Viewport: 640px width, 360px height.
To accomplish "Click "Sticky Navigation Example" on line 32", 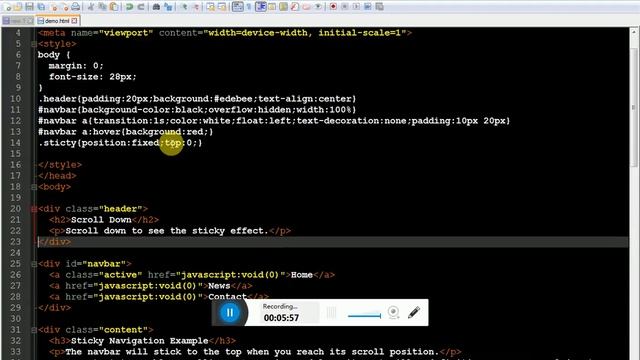I will coord(140,341).
